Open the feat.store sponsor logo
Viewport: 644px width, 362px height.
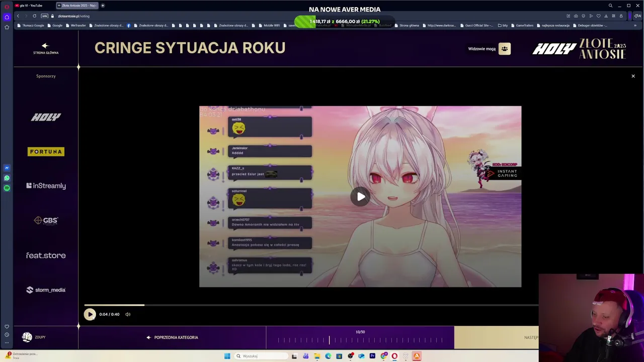[46, 255]
